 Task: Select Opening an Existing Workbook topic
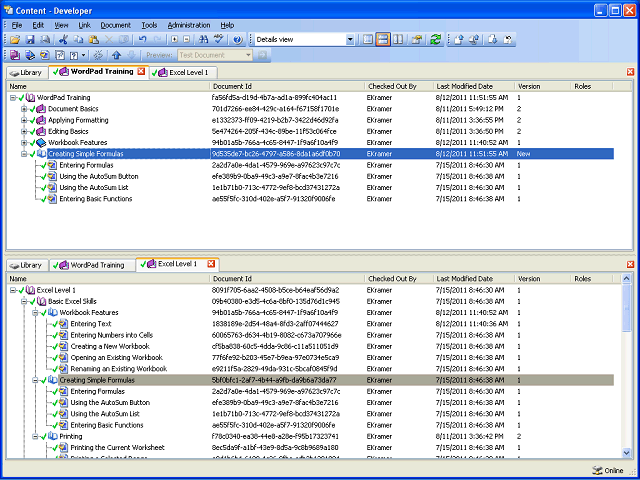pos(117,358)
